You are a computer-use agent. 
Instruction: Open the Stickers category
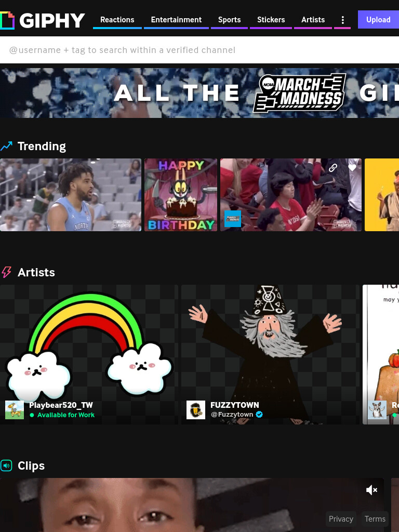(271, 20)
